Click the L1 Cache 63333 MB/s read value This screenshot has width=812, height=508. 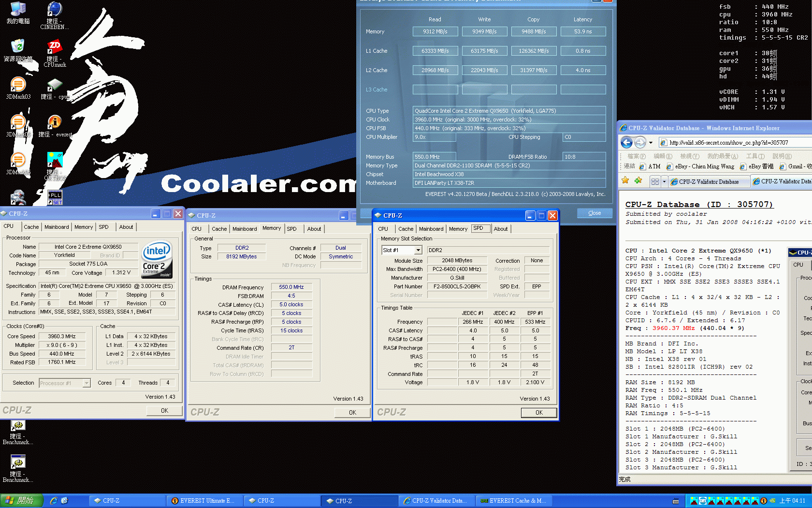435,51
